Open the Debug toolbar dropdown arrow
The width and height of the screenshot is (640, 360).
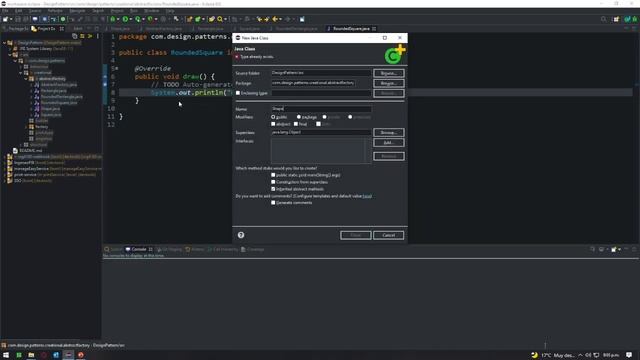tap(118, 19)
